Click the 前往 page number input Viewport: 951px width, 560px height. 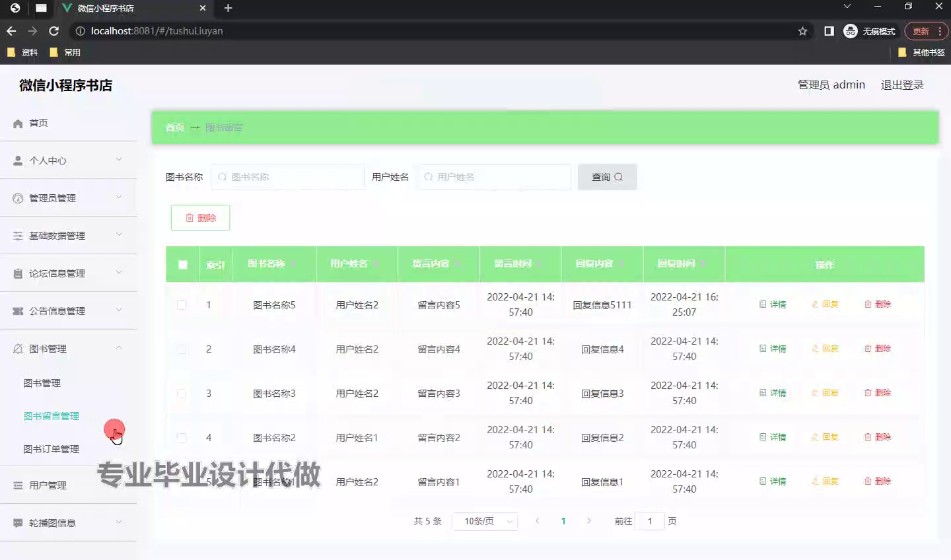pos(650,521)
